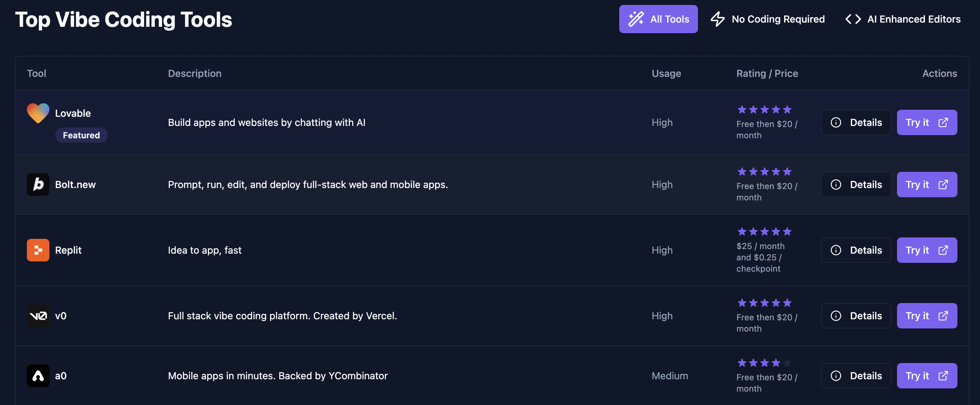980x405 pixels.
Task: Click the Bolt.new logo icon
Action: tap(38, 185)
